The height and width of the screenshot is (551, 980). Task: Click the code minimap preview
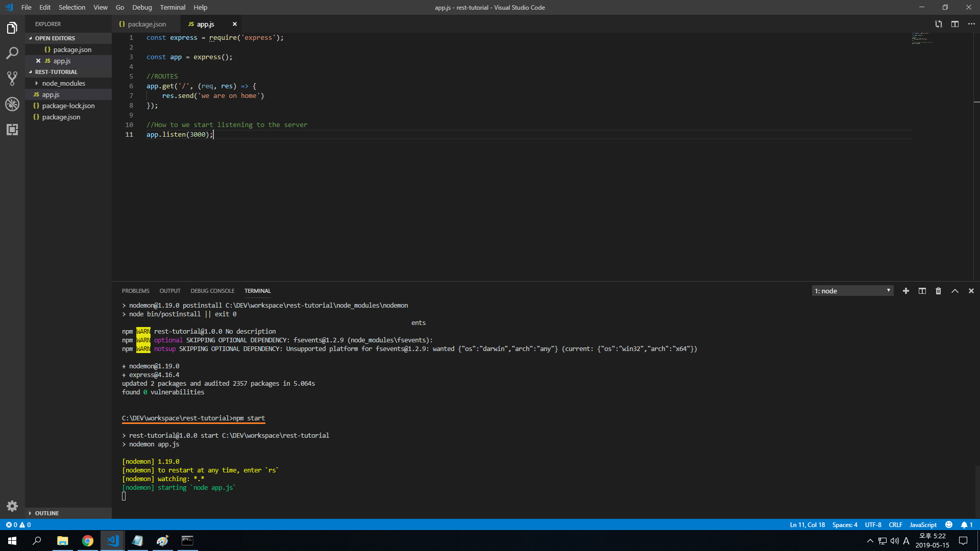922,39
